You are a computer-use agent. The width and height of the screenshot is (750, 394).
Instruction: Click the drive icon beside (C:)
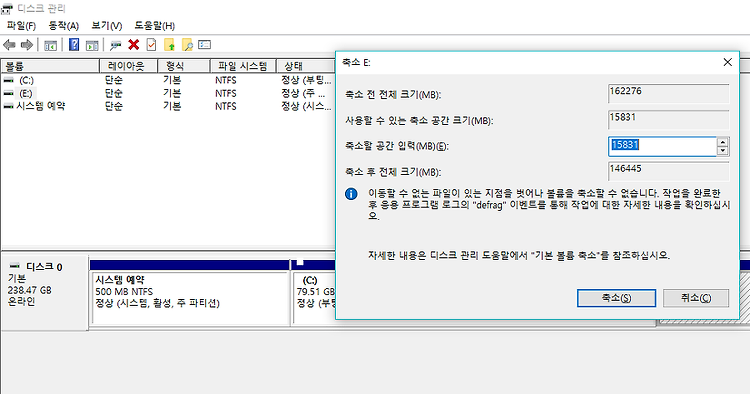click(x=9, y=80)
